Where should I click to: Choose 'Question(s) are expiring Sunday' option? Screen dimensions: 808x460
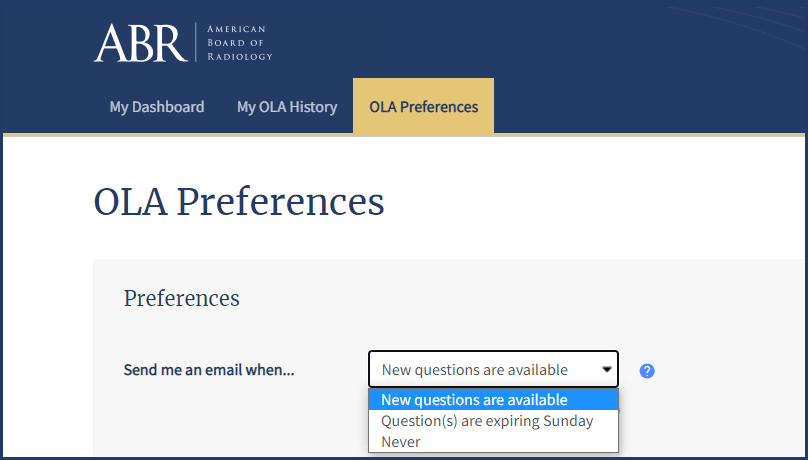pos(487,421)
